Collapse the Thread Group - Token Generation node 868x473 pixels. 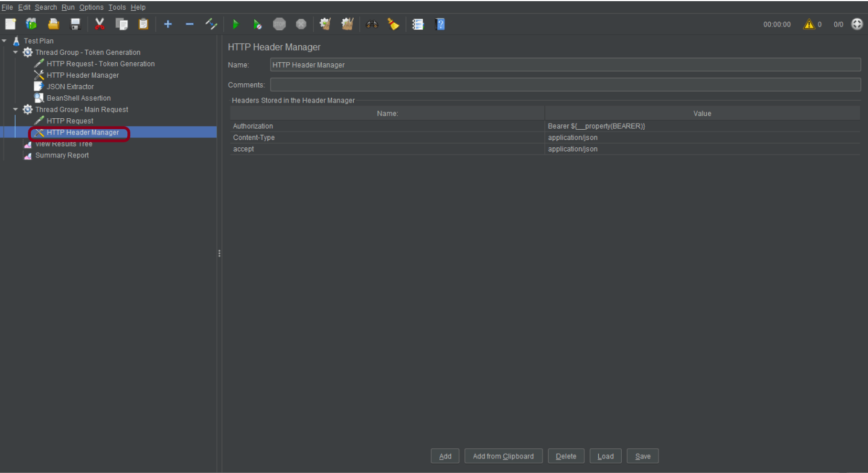tap(15, 52)
